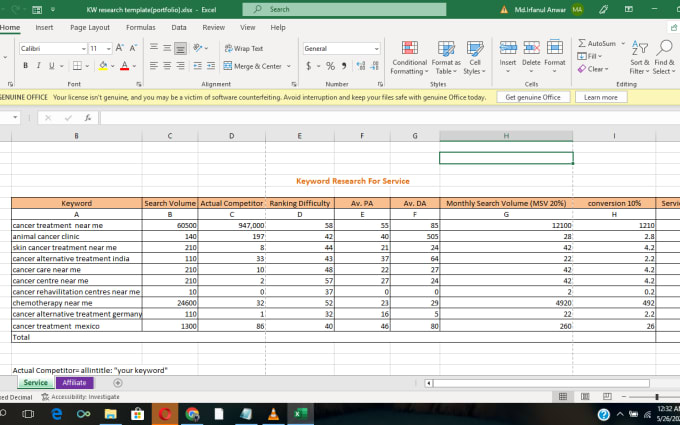The width and height of the screenshot is (680, 425).
Task: Decrease indent in Alignment group
Action: (x=198, y=65)
